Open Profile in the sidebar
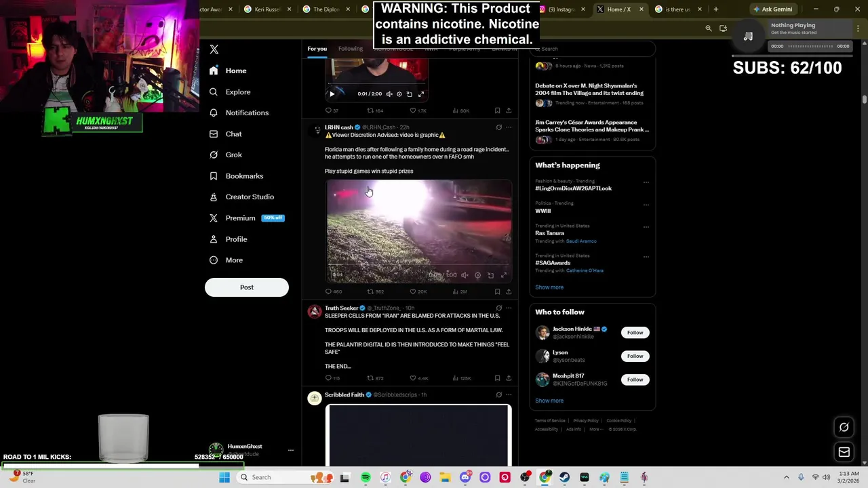Image resolution: width=868 pixels, height=488 pixels. (229, 239)
